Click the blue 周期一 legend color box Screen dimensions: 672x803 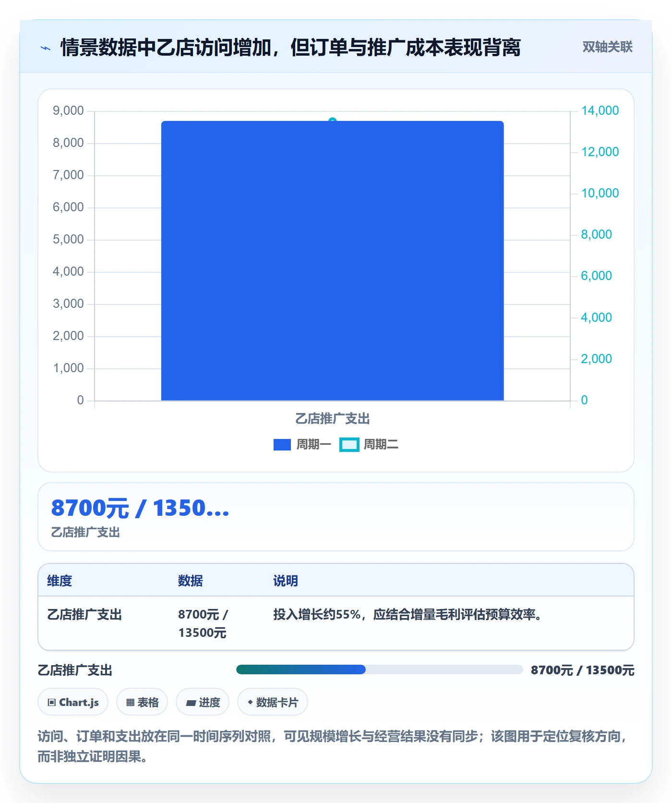point(282,445)
